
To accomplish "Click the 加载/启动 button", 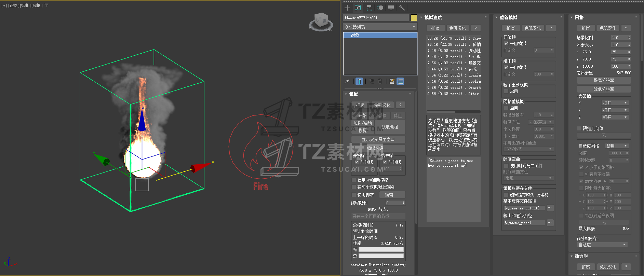I will pyautogui.click(x=362, y=123).
